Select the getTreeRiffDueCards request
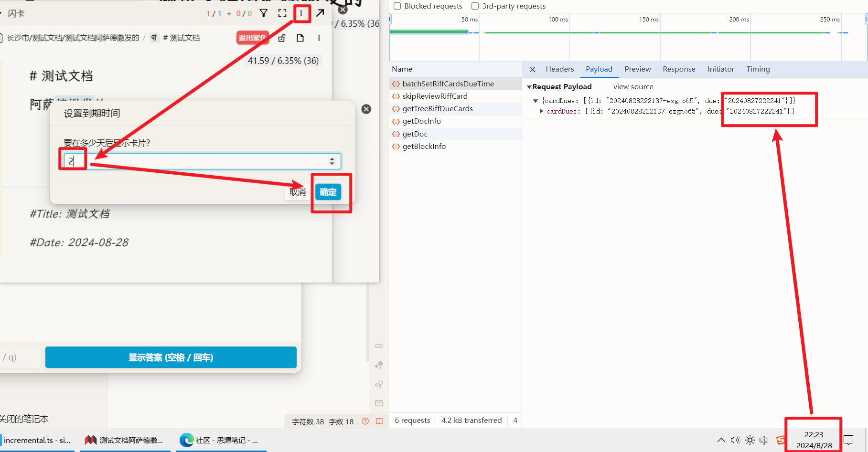This screenshot has height=452, width=868. point(455,109)
